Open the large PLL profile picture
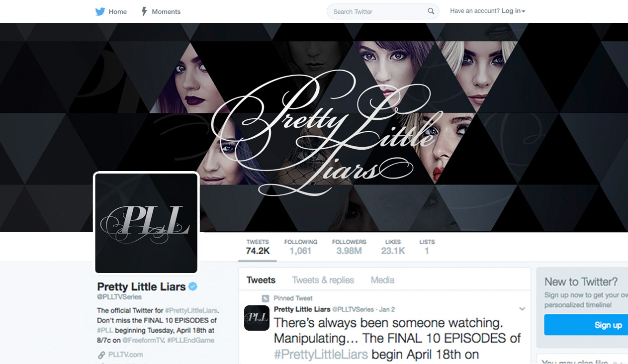Screen dimensions: 628x364 [x=146, y=223]
